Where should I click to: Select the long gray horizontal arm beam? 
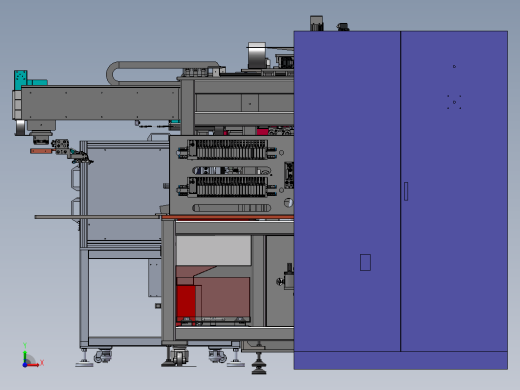pyautogui.click(x=100, y=103)
